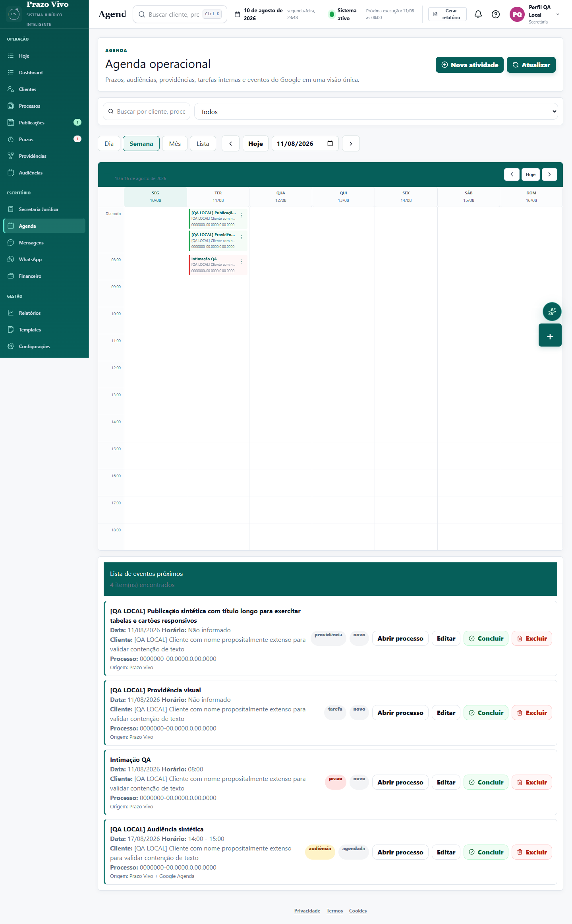Image resolution: width=572 pixels, height=924 pixels.
Task: Open Configurações in the sidebar
Action: click(x=44, y=346)
